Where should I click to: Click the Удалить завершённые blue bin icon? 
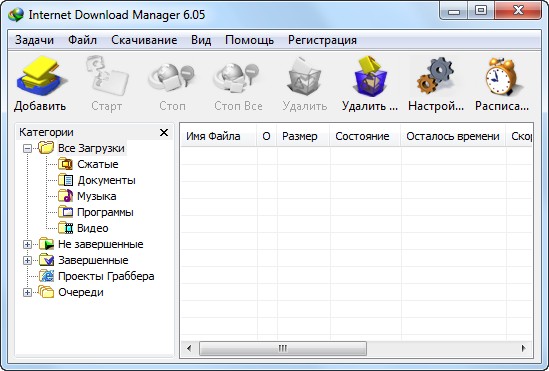371,76
